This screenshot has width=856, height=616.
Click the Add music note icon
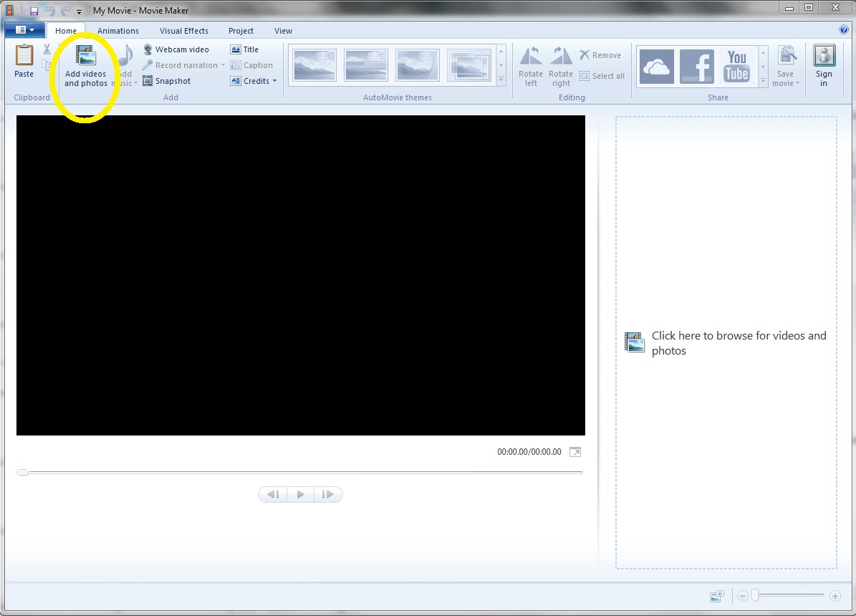pos(127,56)
